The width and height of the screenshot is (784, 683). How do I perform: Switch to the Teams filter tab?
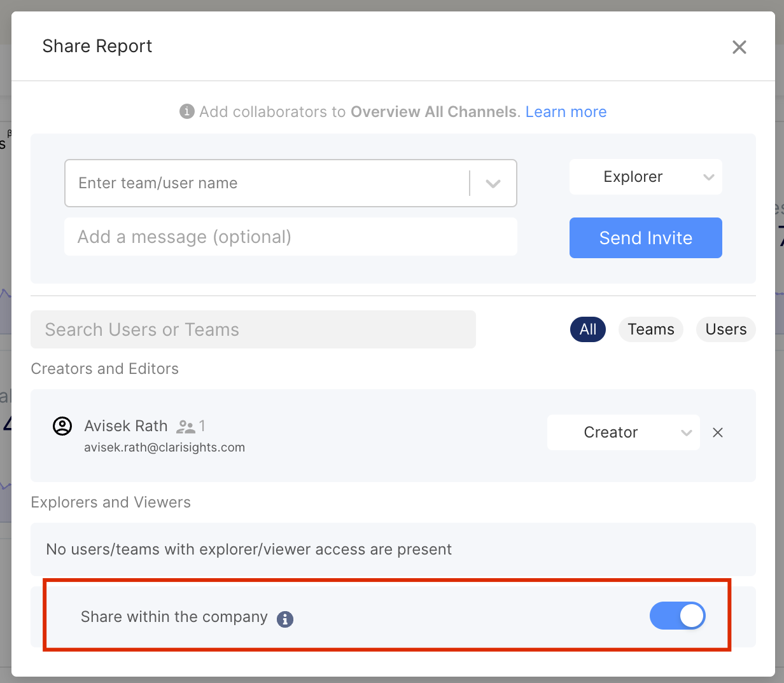tap(651, 329)
